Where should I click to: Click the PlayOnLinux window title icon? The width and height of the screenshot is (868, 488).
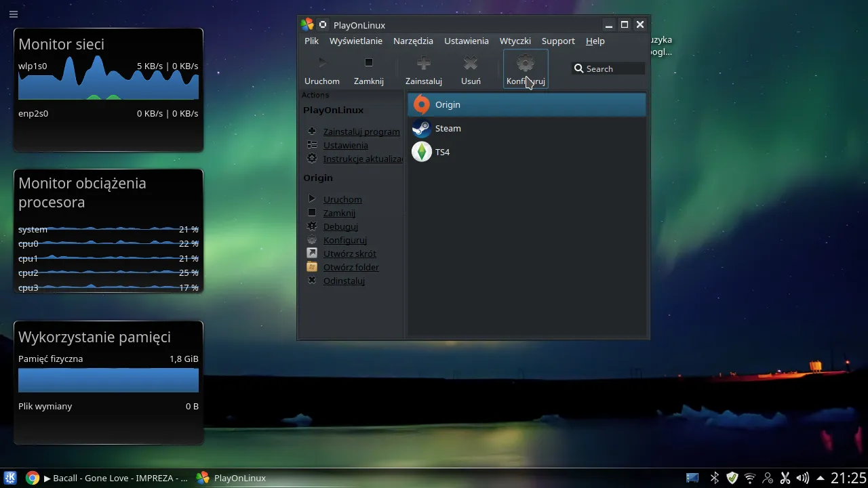pos(307,25)
